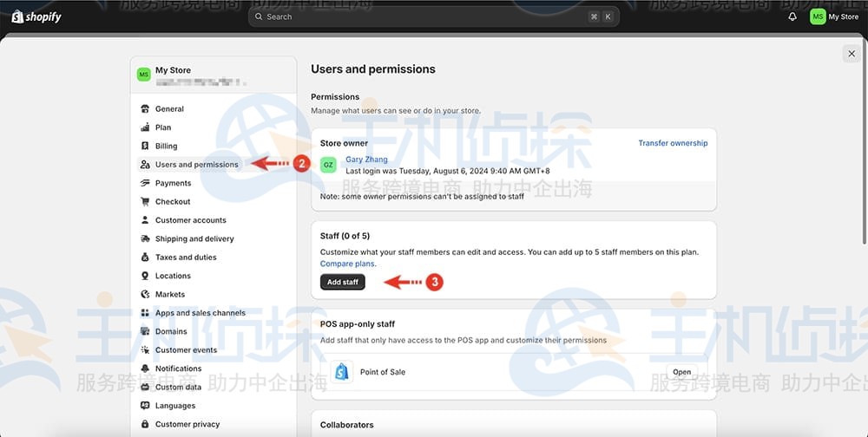Click the Customer privacy lock icon
Screen dimensions: 868x437
coord(145,424)
